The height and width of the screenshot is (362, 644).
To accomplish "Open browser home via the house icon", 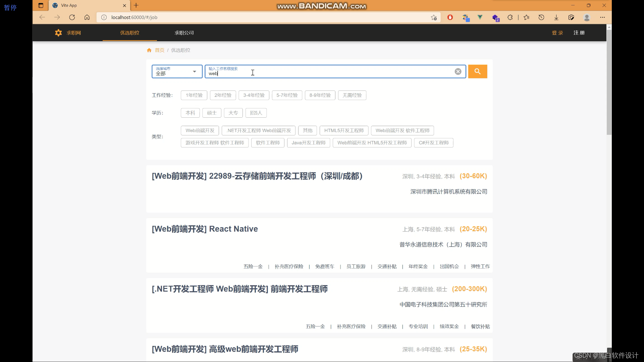I will pos(87,17).
